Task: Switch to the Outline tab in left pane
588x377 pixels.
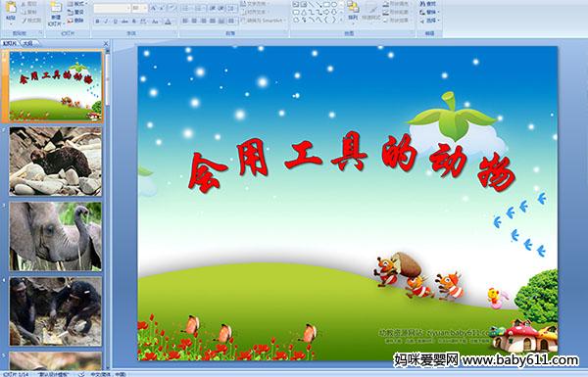Action: click(x=27, y=43)
